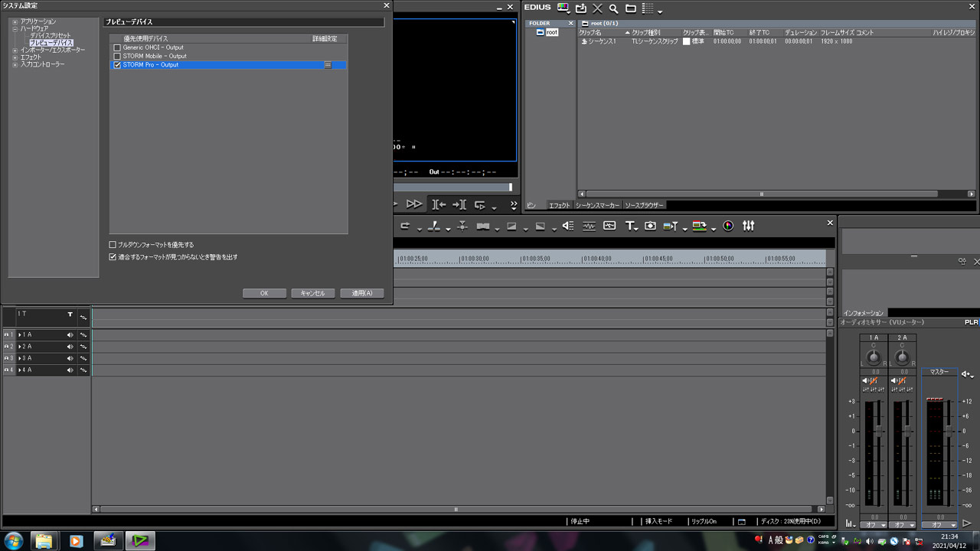Click the bin color bars clip icon
The image size is (980, 551).
click(563, 8)
